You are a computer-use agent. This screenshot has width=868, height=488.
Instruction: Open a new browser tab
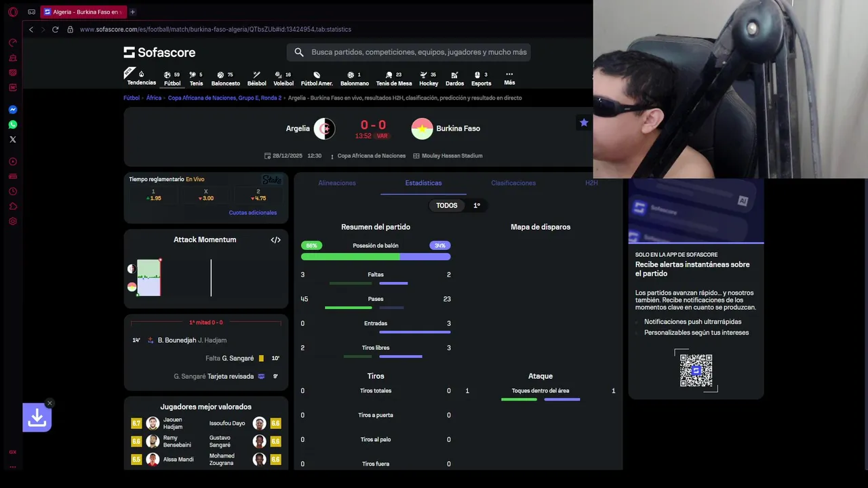tap(132, 12)
